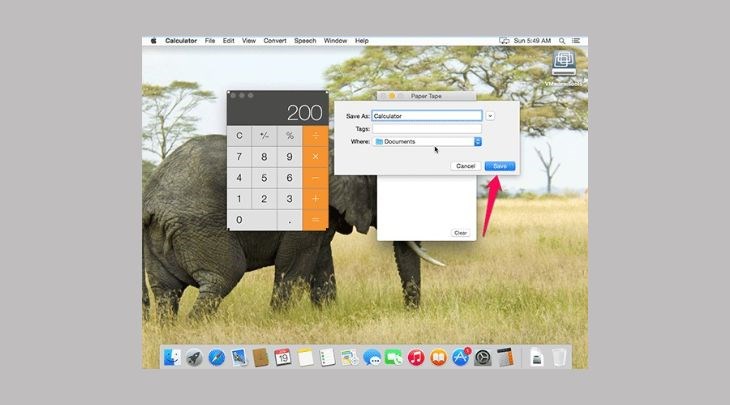
Task: Open the Calculator application menu
Action: tap(181, 41)
